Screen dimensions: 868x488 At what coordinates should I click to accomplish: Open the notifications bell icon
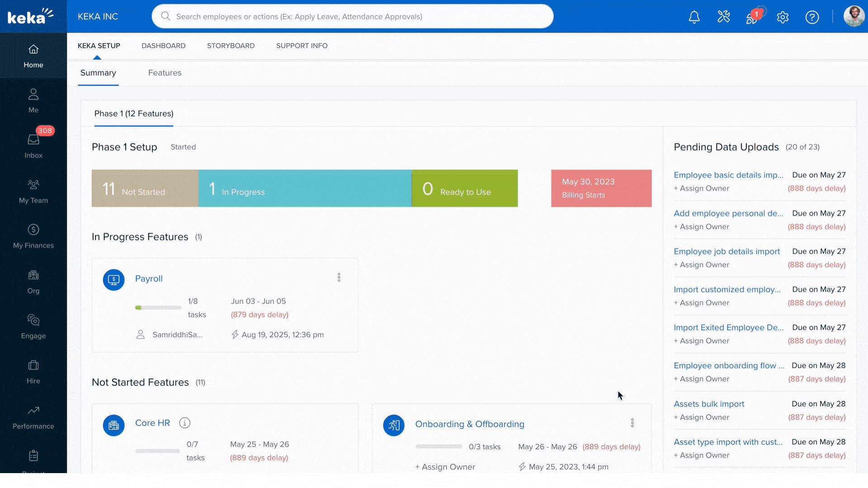coord(694,17)
